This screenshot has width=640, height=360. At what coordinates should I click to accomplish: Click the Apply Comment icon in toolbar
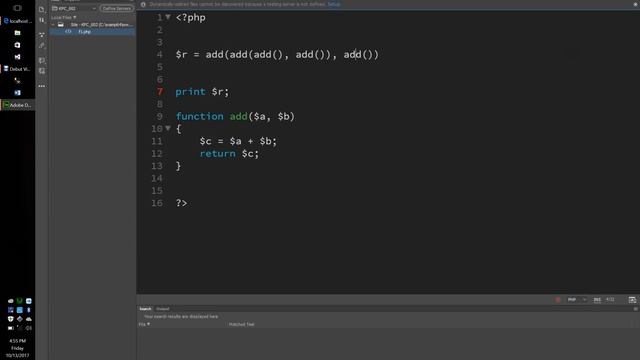[42, 60]
